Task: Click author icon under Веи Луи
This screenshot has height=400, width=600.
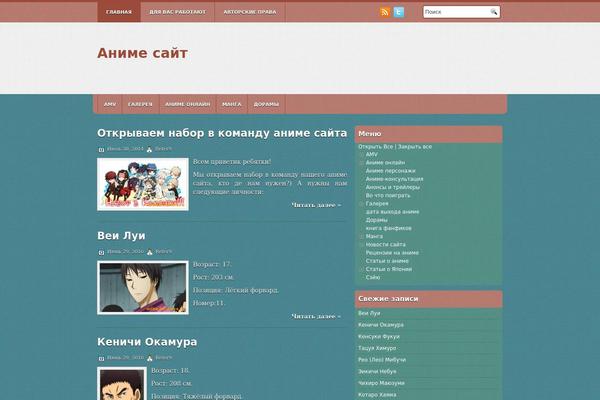Action: [150, 252]
